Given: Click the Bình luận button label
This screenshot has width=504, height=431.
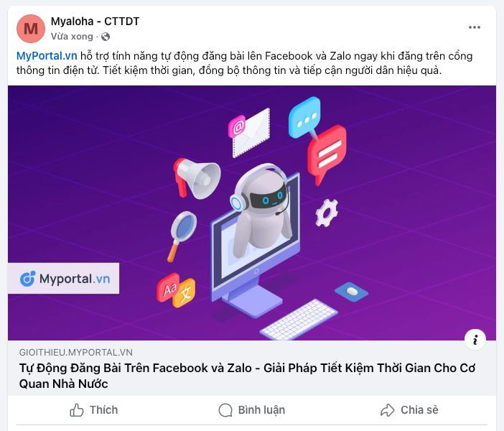Looking at the screenshot, I should pos(261,410).
